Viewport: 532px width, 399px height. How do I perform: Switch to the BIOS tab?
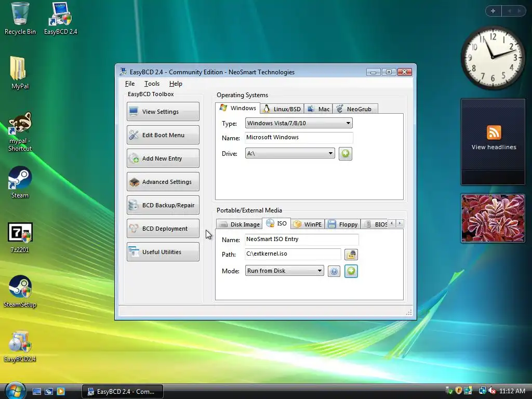(375, 224)
